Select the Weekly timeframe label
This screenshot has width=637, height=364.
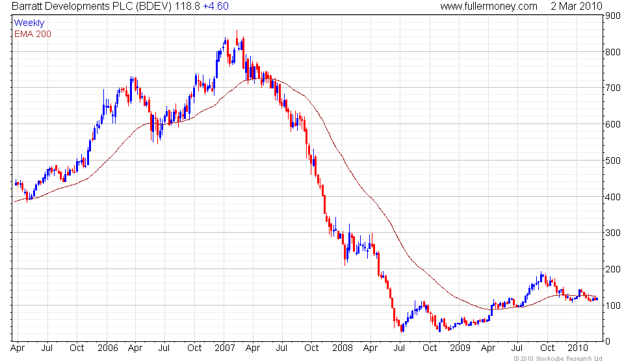point(29,23)
